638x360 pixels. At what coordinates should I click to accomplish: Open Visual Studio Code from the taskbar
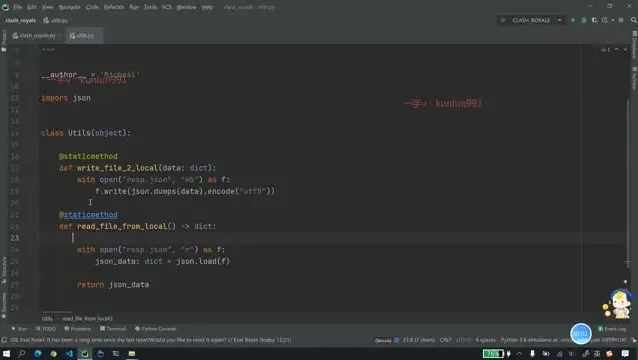point(69,353)
